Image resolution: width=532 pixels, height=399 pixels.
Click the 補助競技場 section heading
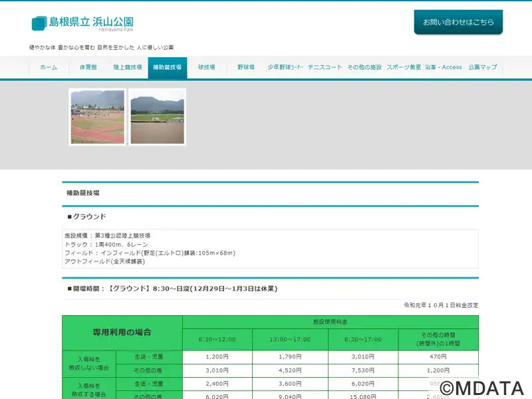click(83, 193)
